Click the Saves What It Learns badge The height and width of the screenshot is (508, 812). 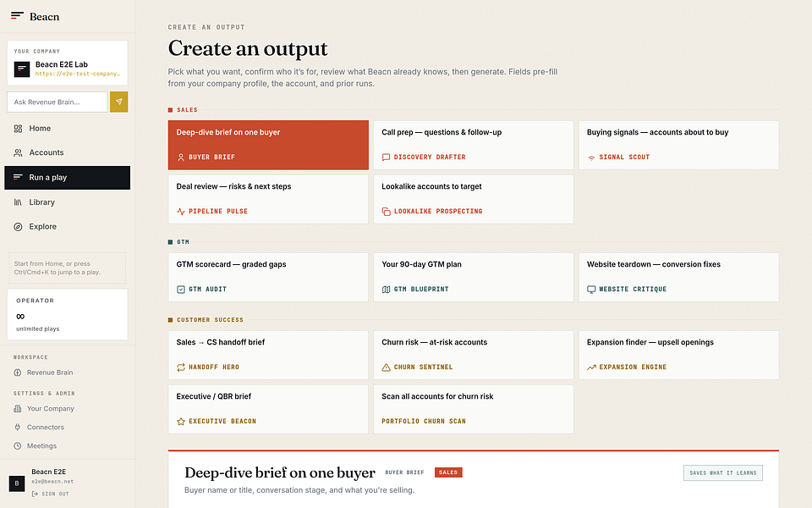coord(723,472)
